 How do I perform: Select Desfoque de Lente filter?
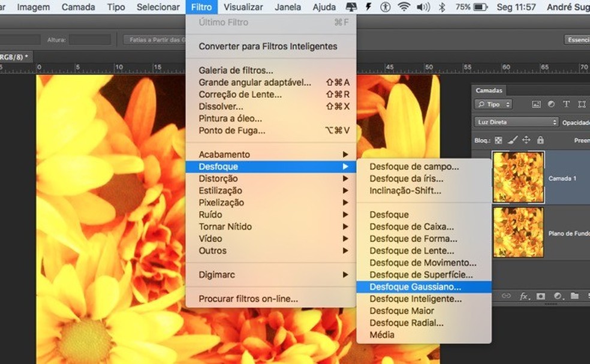click(x=424, y=251)
